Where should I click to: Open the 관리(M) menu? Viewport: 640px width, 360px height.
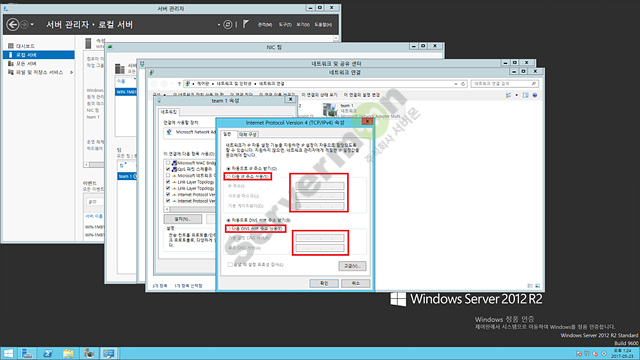pyautogui.click(x=265, y=24)
